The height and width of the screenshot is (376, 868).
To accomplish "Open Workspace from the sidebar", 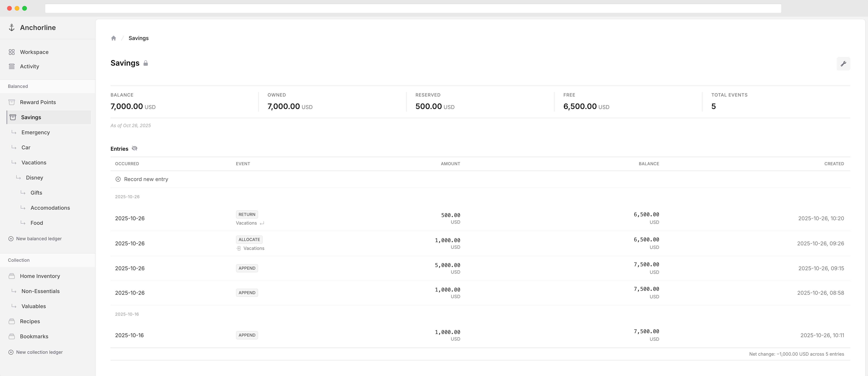I will click(x=34, y=52).
